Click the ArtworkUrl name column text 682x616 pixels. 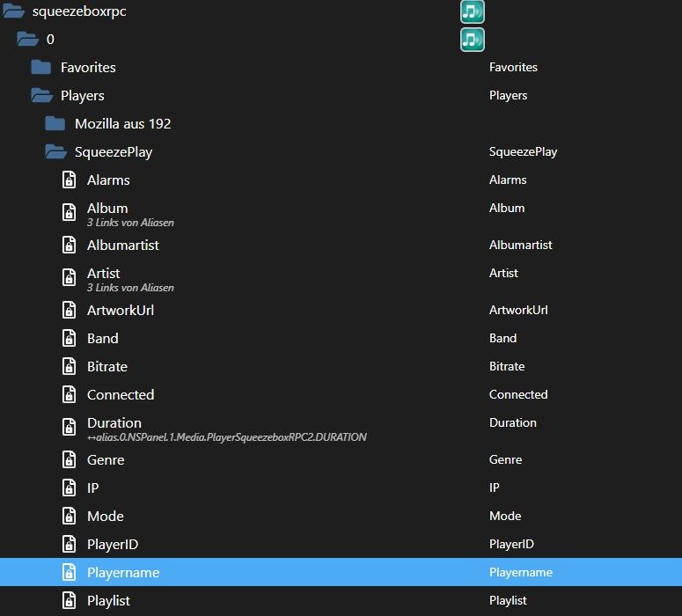click(x=518, y=310)
